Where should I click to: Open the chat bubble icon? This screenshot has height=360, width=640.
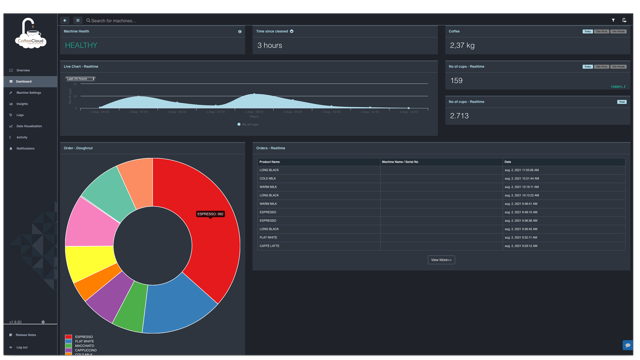coord(627,345)
